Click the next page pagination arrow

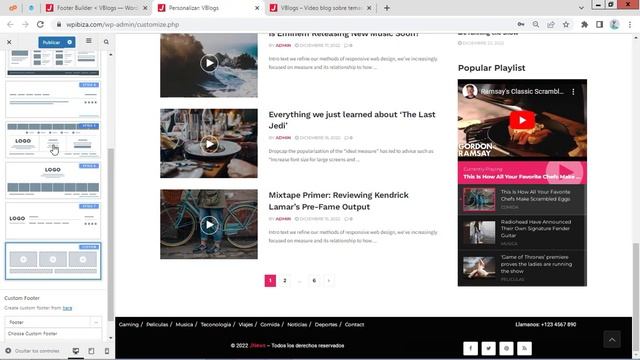tap(329, 280)
